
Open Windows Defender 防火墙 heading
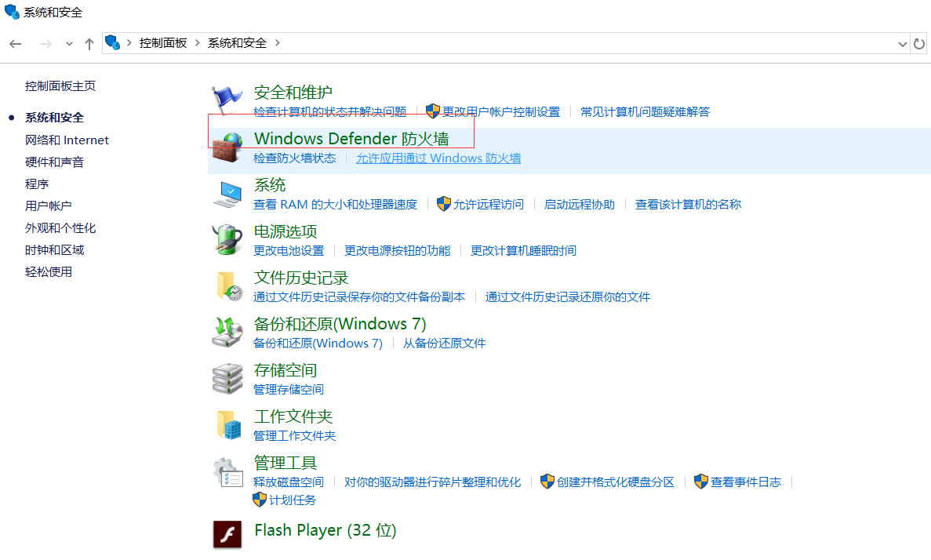coord(351,138)
